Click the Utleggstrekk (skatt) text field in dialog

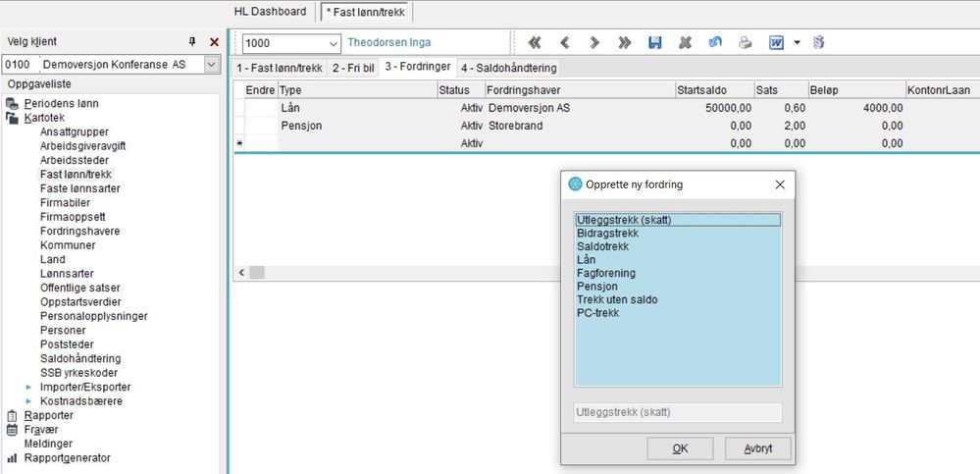(x=678, y=413)
